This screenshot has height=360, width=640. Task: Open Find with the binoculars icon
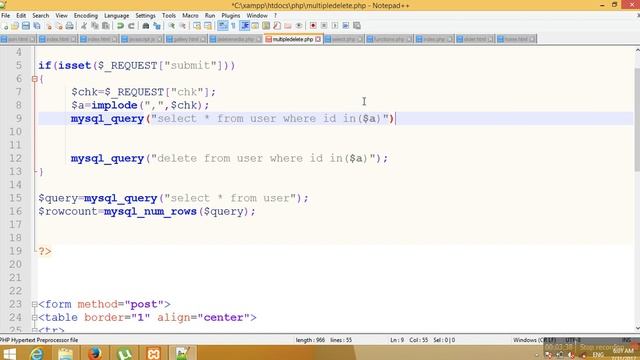tap(145, 26)
